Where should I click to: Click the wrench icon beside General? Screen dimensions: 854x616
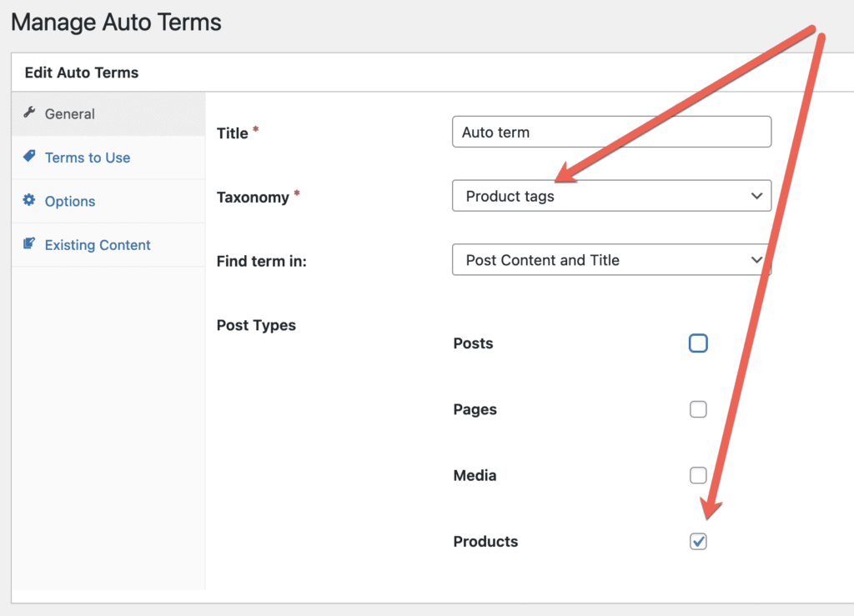pos(29,112)
